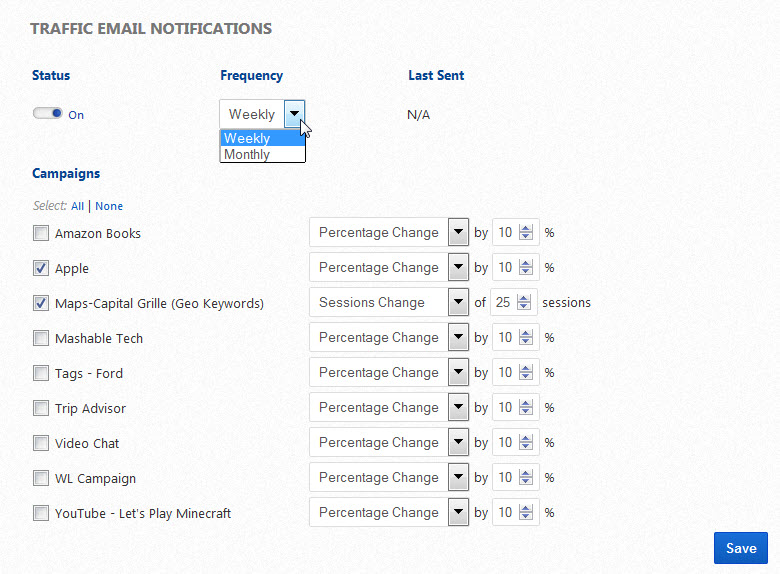Check the Amazon Books campaign checkbox
The width and height of the screenshot is (780, 574).
pyautogui.click(x=41, y=234)
